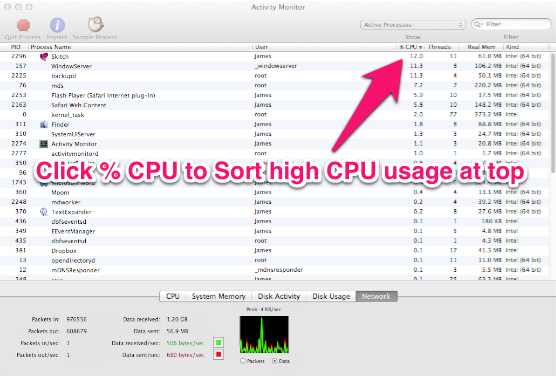Image resolution: width=556 pixels, height=376 pixels.
Task: Select the kernel_task process row
Action: pyautogui.click(x=275, y=115)
